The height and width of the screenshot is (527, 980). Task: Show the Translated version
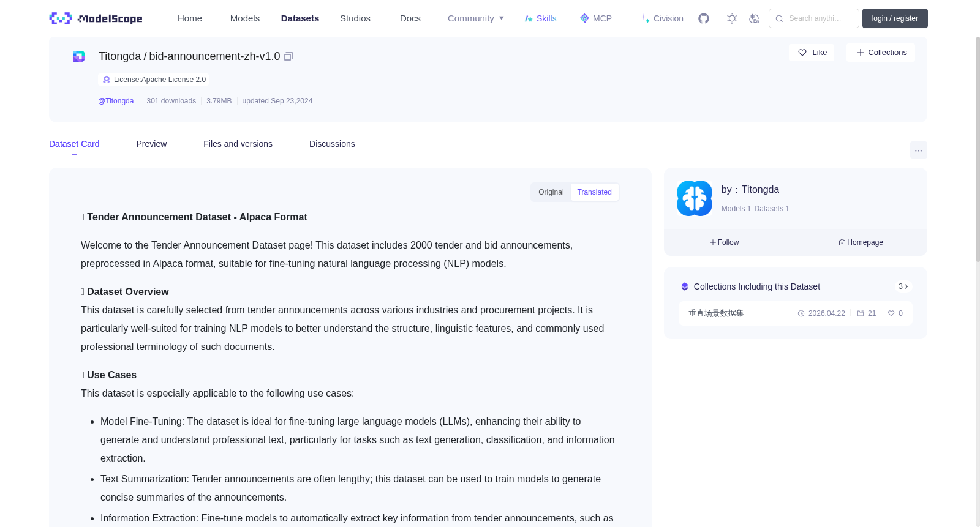[x=595, y=192]
